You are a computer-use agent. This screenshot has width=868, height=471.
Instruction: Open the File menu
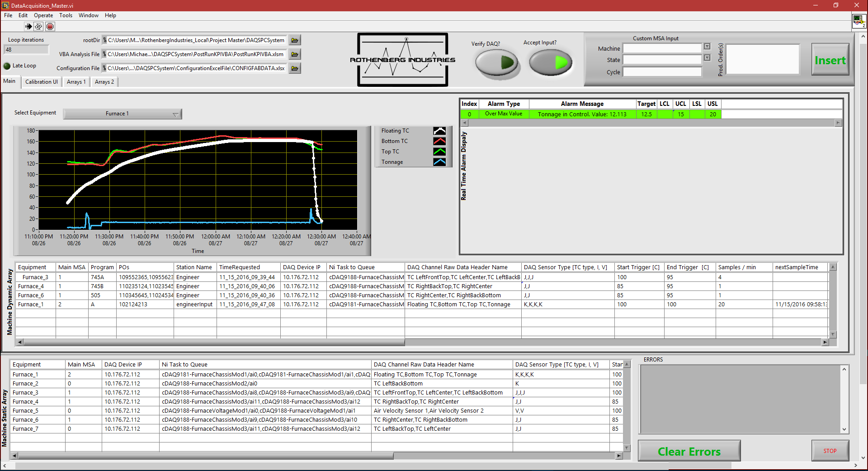[8, 15]
